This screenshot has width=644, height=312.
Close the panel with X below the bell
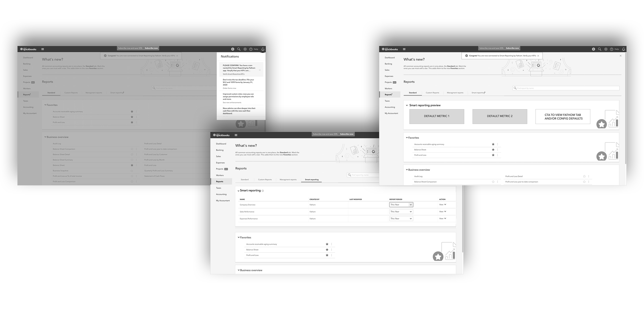tap(620, 56)
